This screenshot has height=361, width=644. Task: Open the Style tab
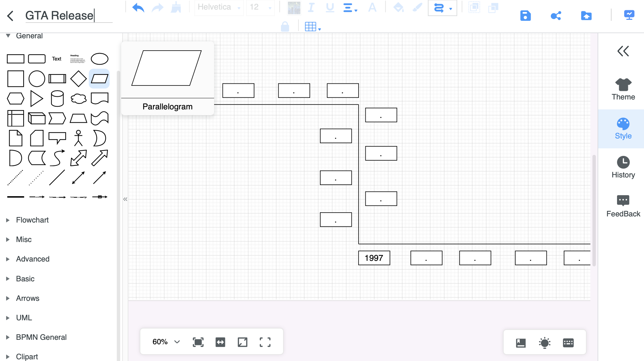click(x=623, y=129)
